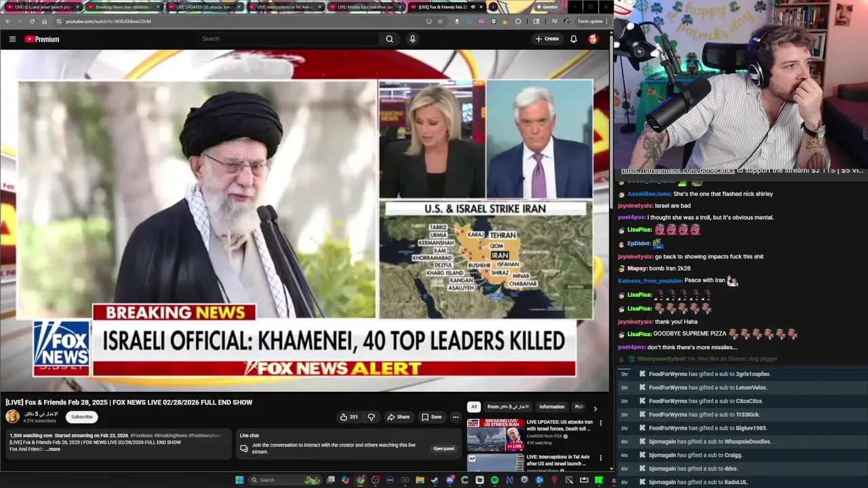Subscribe to the channel

(81, 417)
